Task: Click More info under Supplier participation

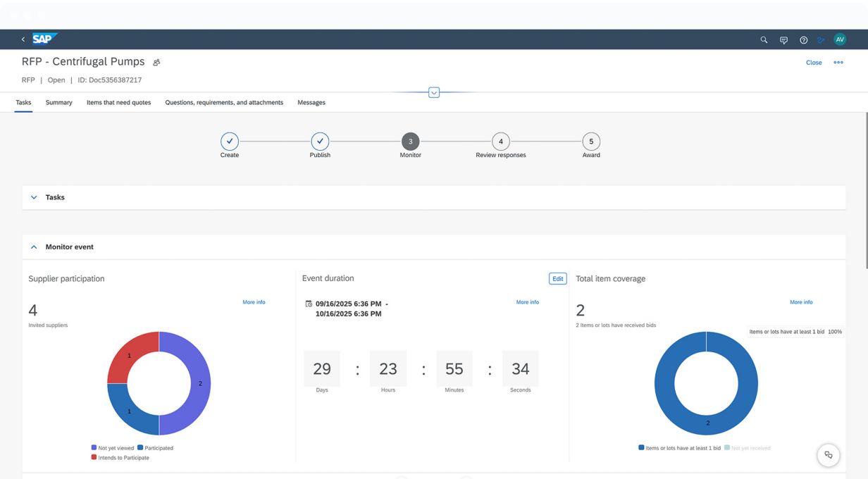Action: point(254,302)
